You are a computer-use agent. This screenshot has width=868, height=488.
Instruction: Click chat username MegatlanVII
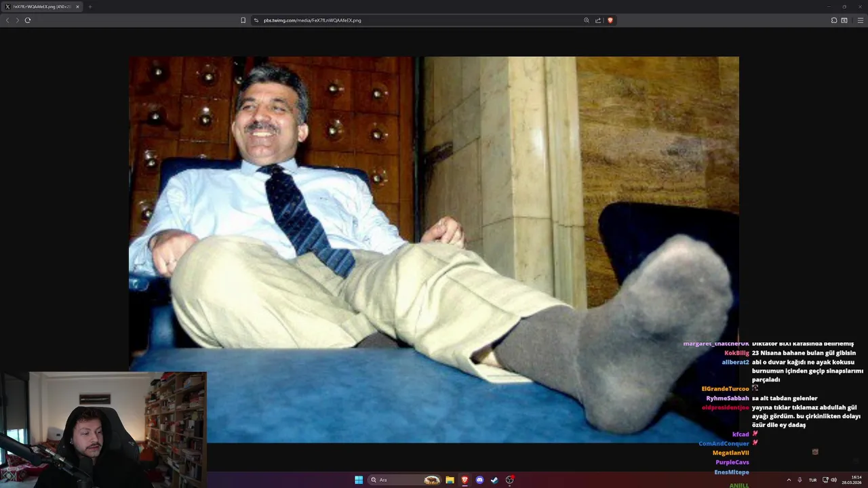[x=730, y=453]
